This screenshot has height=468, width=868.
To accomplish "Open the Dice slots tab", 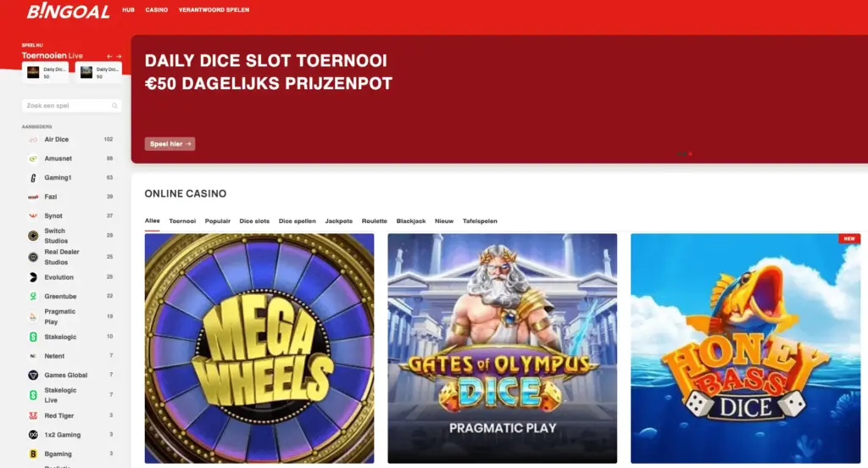I will pos(254,221).
